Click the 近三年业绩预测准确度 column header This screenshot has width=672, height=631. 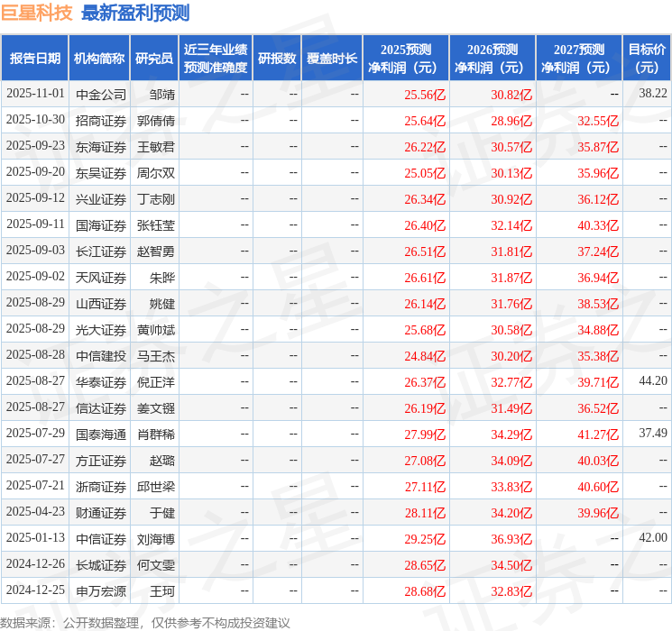pos(216,58)
